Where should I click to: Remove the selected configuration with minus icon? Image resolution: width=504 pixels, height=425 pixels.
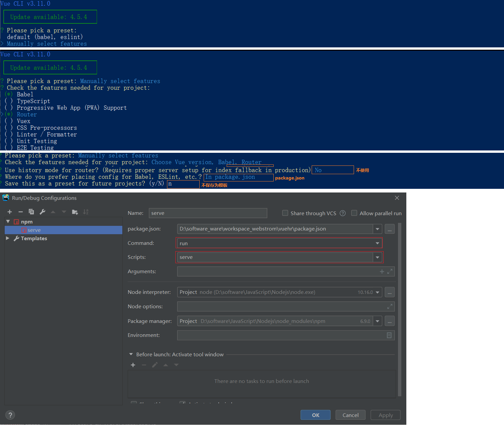pos(20,212)
